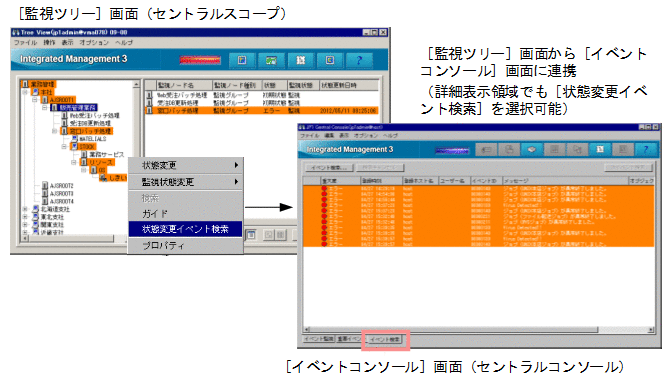This screenshot has width=665, height=383.
Task: Collapse the 窓口バッチ処理 tree node
Action: (x=54, y=131)
